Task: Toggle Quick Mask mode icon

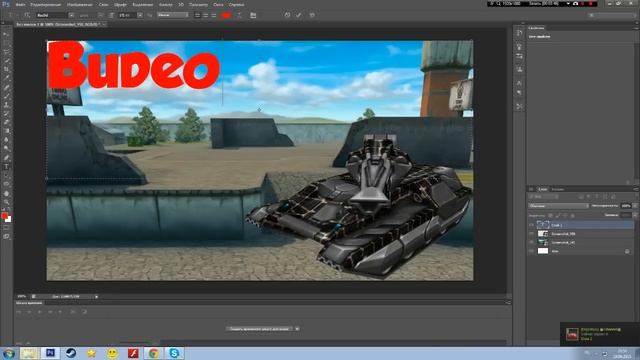Action: [7, 227]
